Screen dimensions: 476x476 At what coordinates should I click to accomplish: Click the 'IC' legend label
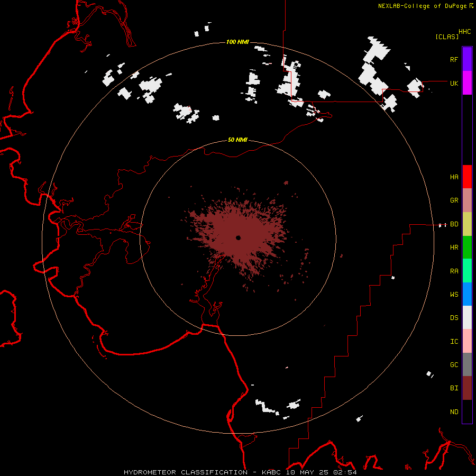coord(454,342)
